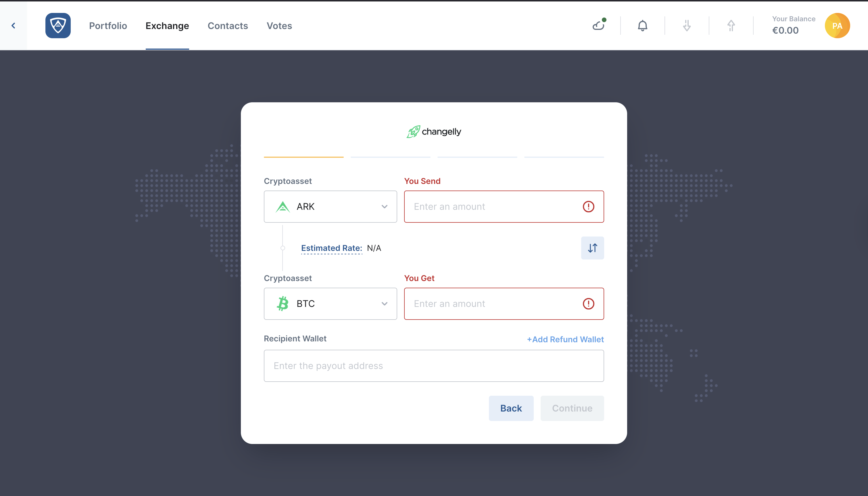Click the Back button
The width and height of the screenshot is (868, 496).
click(511, 408)
